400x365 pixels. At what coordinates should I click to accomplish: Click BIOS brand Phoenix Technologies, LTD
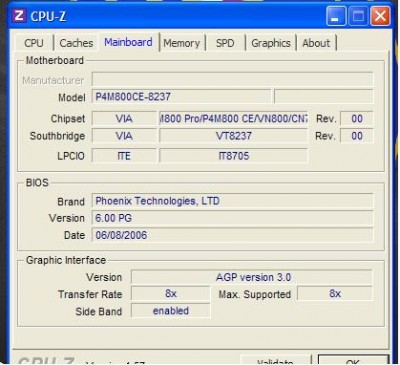tap(232, 201)
